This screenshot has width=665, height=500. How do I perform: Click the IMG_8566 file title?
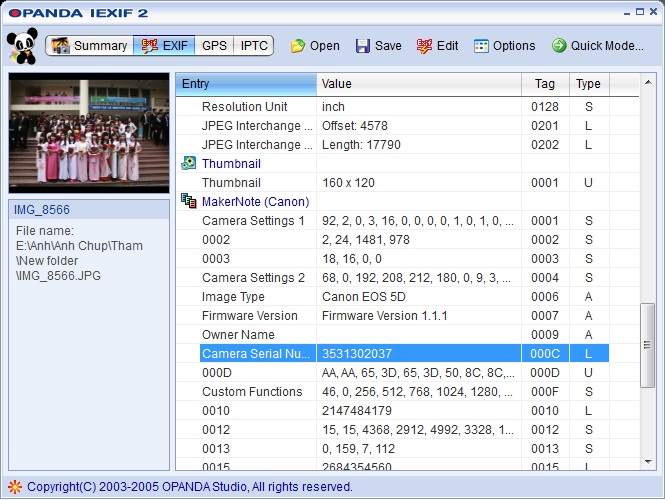(42, 209)
